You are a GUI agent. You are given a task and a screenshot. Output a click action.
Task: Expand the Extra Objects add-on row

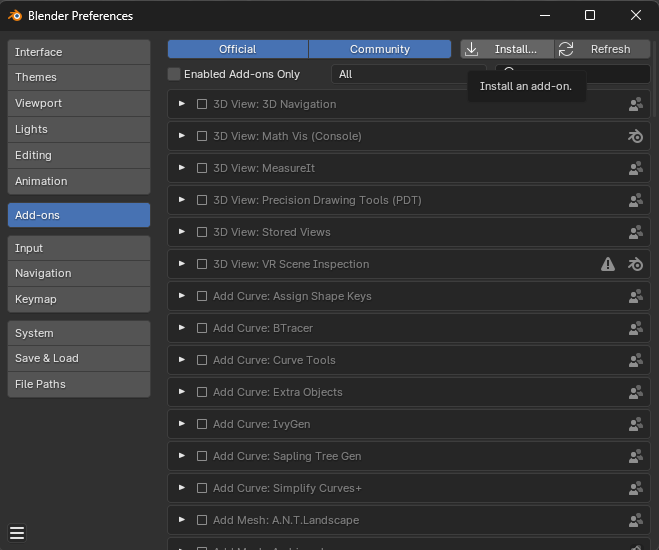[182, 392]
